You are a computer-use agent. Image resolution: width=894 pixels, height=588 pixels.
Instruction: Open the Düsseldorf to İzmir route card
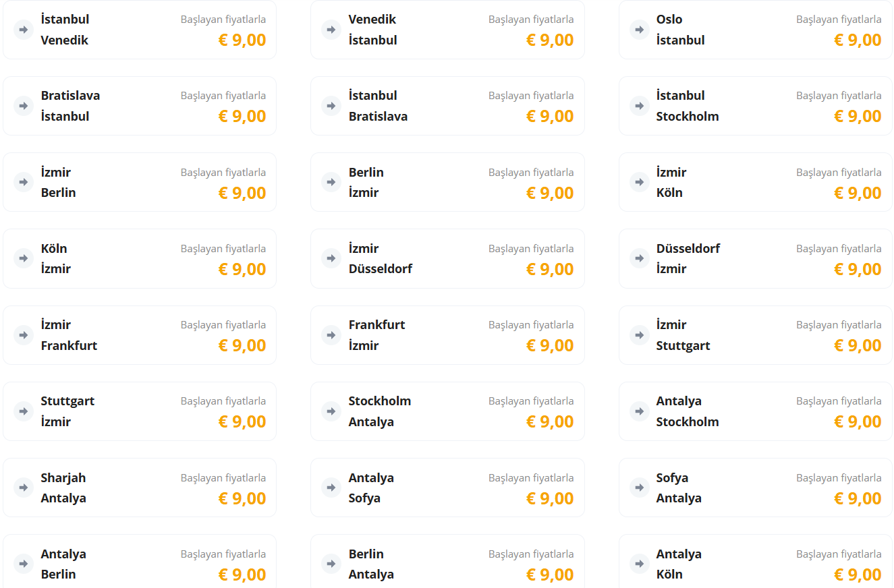pos(754,258)
